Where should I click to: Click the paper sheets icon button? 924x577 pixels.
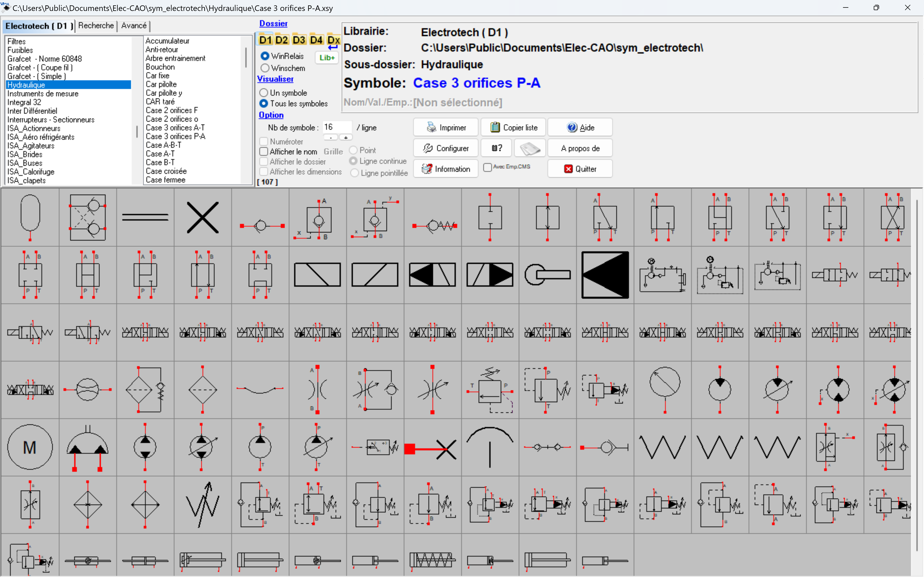(x=530, y=148)
